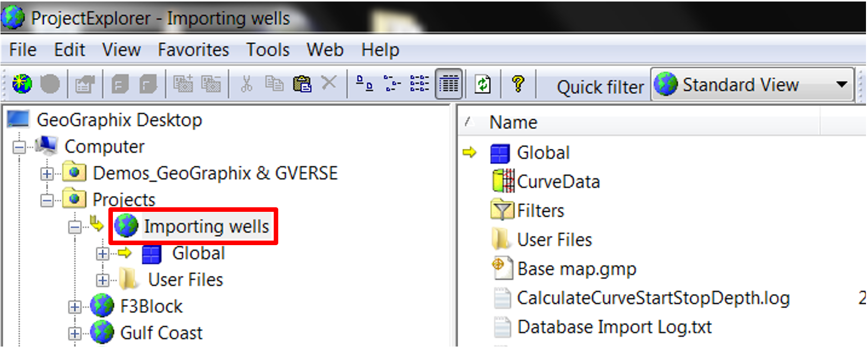
Task: Click the yellow Help question mark icon
Action: click(x=518, y=84)
